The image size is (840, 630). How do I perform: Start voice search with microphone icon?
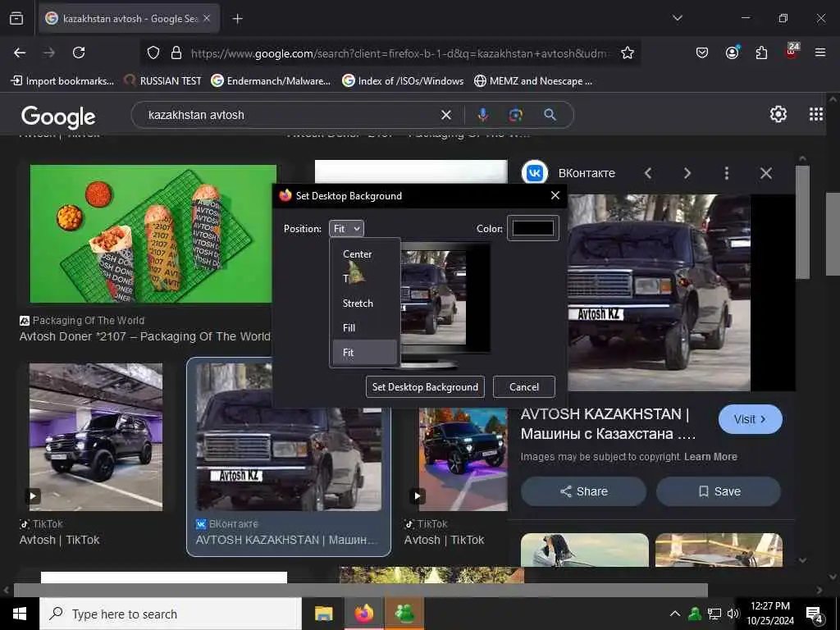pos(482,115)
